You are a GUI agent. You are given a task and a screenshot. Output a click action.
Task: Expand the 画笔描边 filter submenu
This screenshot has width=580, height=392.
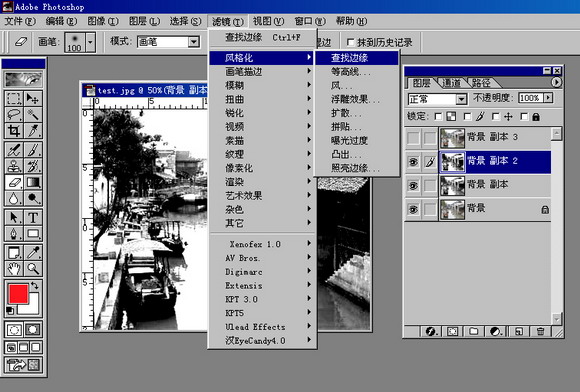(x=262, y=71)
